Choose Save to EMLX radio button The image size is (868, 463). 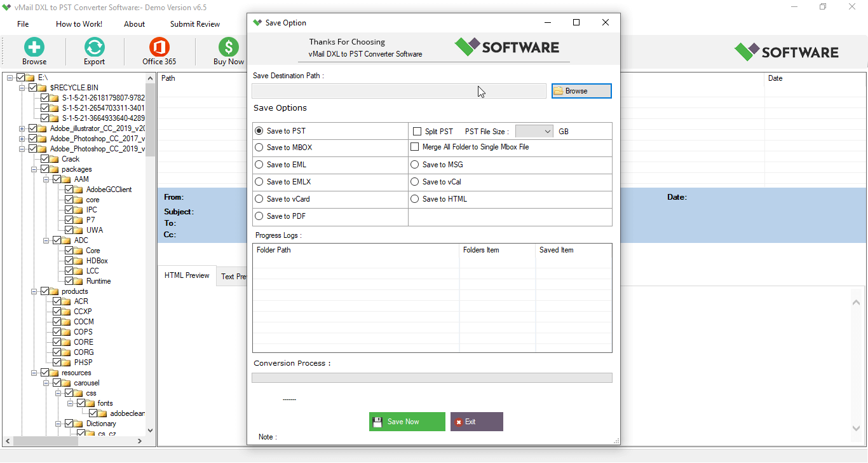coord(259,182)
